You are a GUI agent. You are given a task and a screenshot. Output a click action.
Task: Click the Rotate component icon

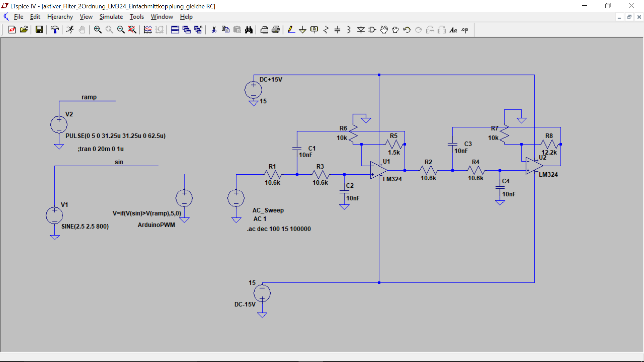430,30
